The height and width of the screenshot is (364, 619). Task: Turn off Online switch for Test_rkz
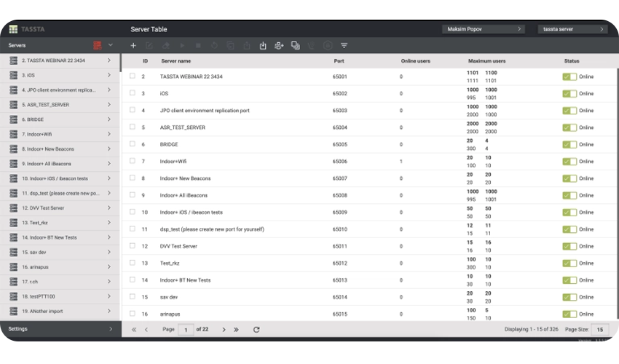[569, 264]
